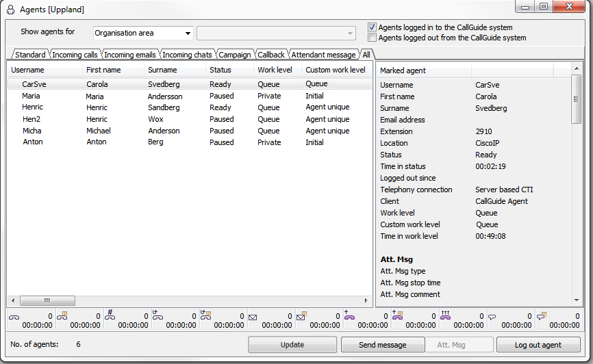
Task: Click the purple phone with three arrows icon
Action: [x=445, y=315]
